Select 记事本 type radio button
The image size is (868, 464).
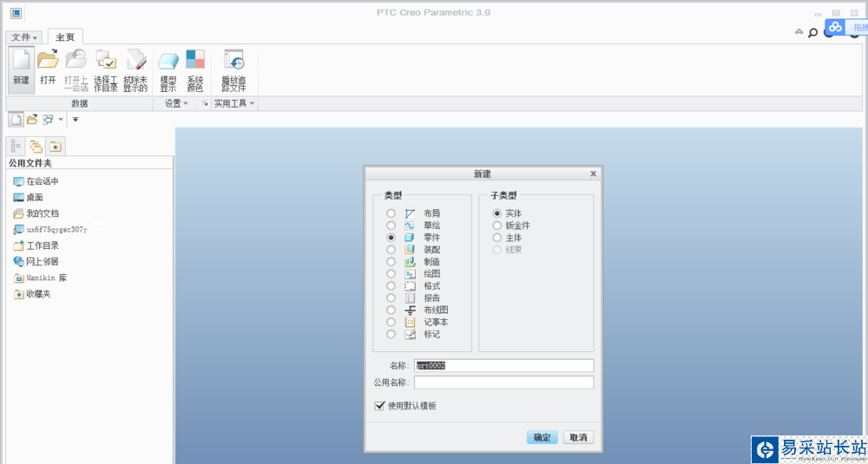391,322
